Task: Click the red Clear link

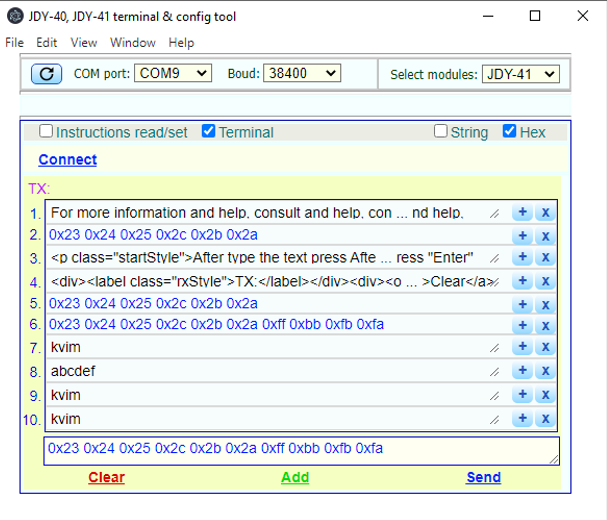Action: pyautogui.click(x=106, y=477)
